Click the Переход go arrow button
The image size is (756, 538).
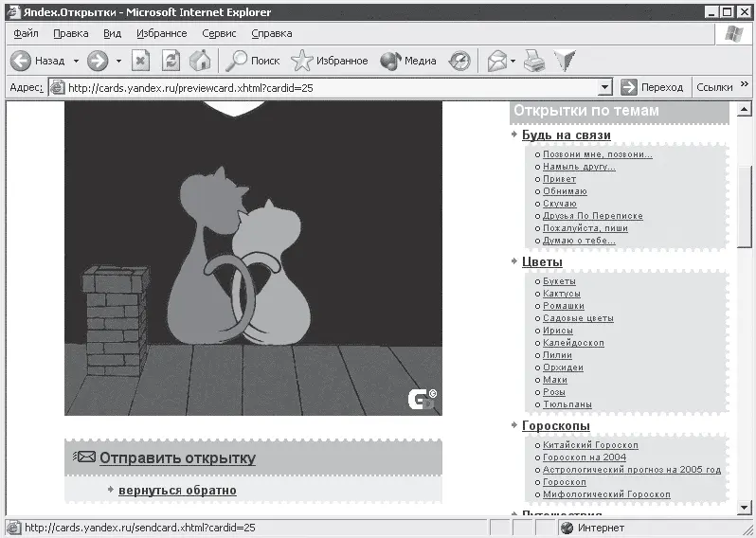[x=629, y=87]
